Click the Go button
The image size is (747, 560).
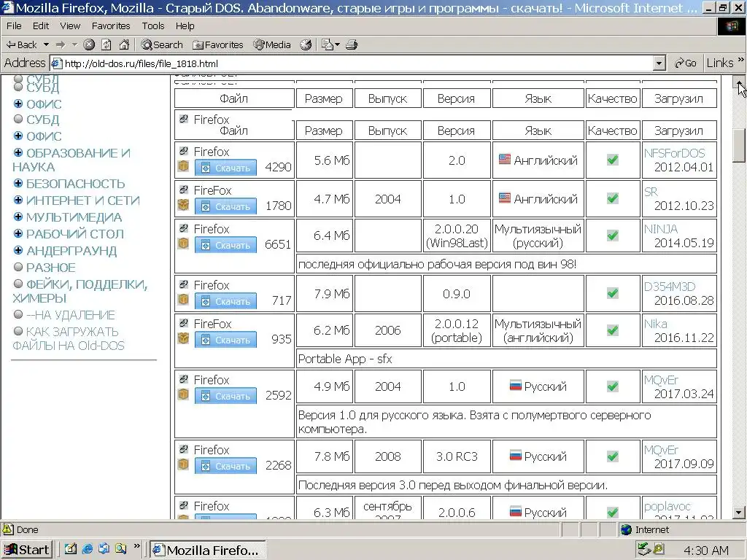tap(686, 63)
